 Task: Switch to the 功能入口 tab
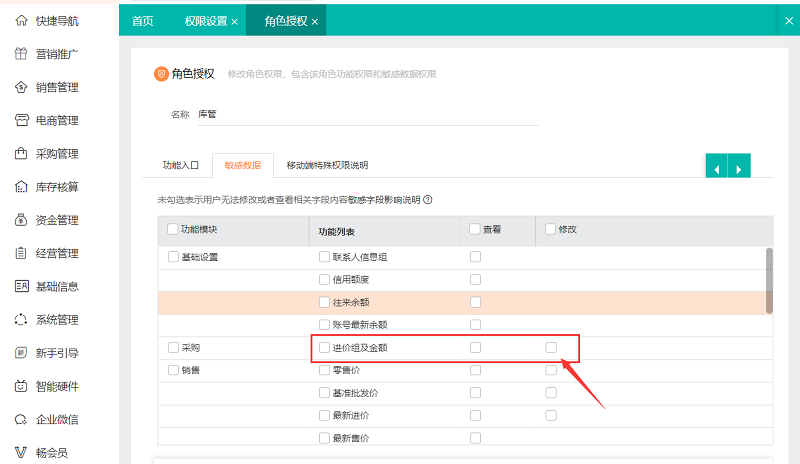(181, 165)
